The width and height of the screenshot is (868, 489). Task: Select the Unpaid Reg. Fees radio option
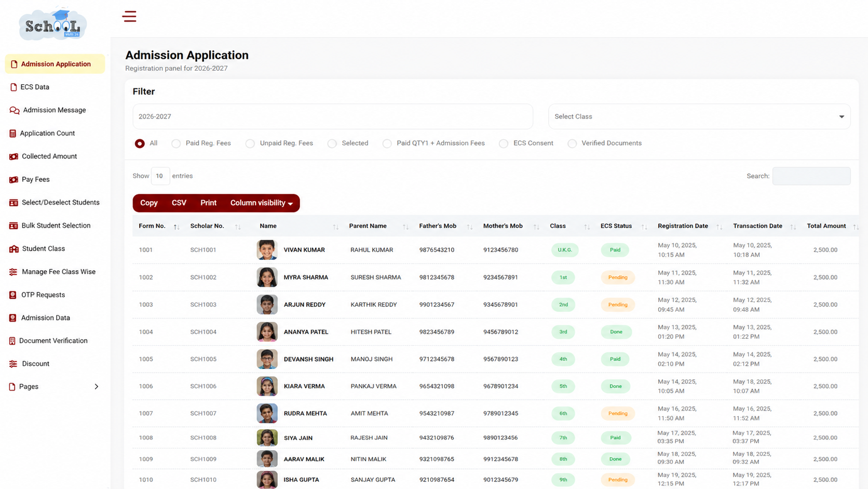coord(250,143)
